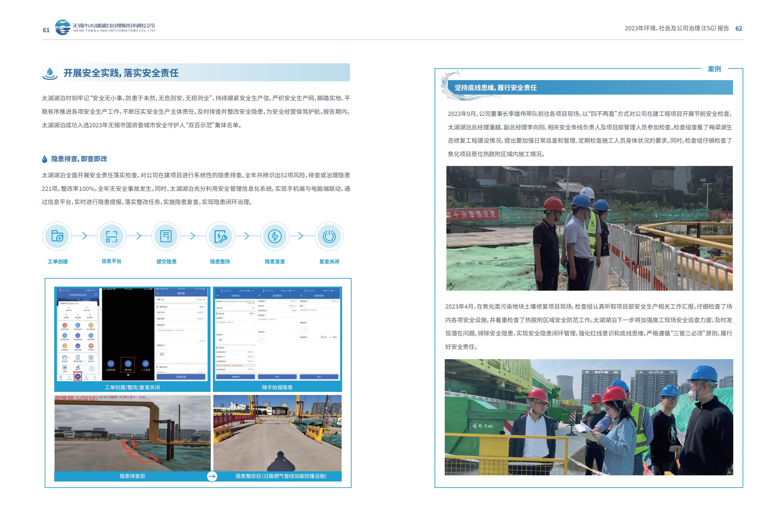Tap the 随手拍 camera icon in red box
784x532 pixels.
pos(128,364)
